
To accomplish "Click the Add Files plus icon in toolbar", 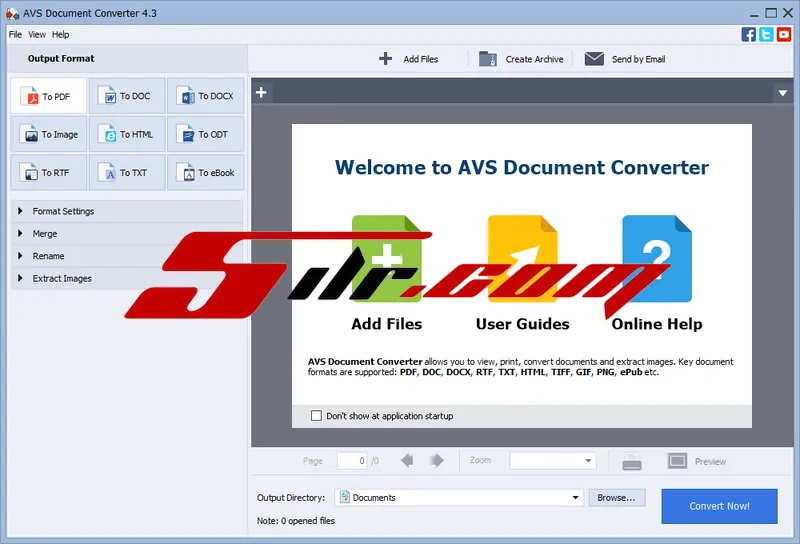I will pyautogui.click(x=386, y=59).
